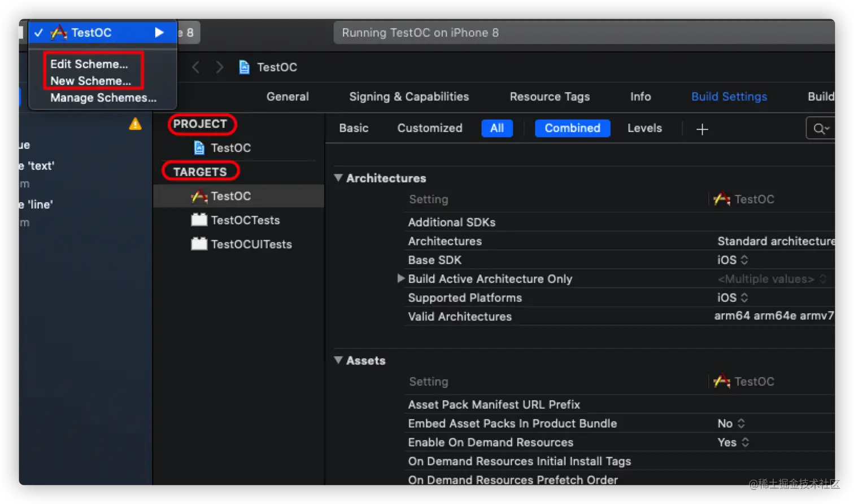
Task: Show Basic build settings filter
Action: click(354, 128)
